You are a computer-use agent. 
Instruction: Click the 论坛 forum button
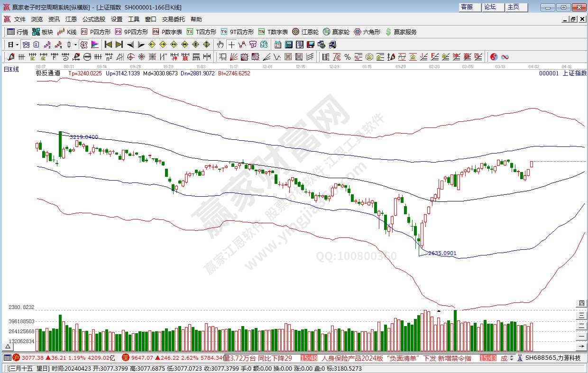coord(490,7)
